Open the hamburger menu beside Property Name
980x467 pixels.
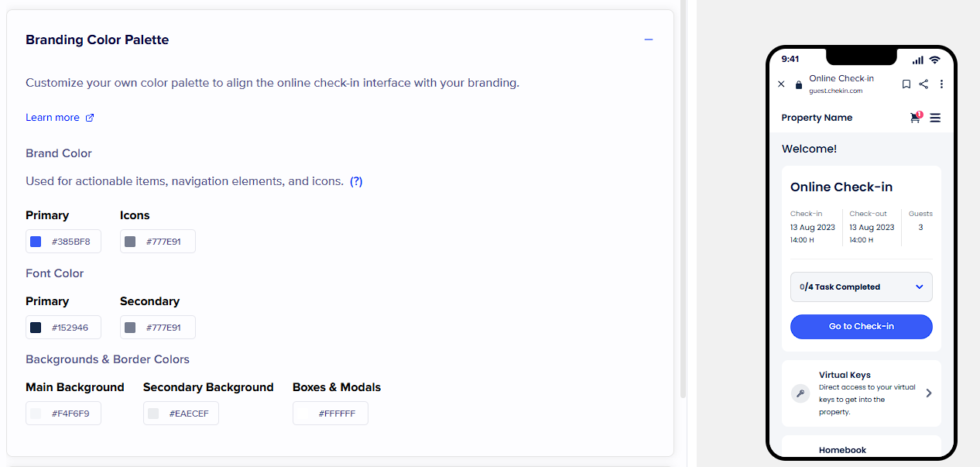click(935, 118)
